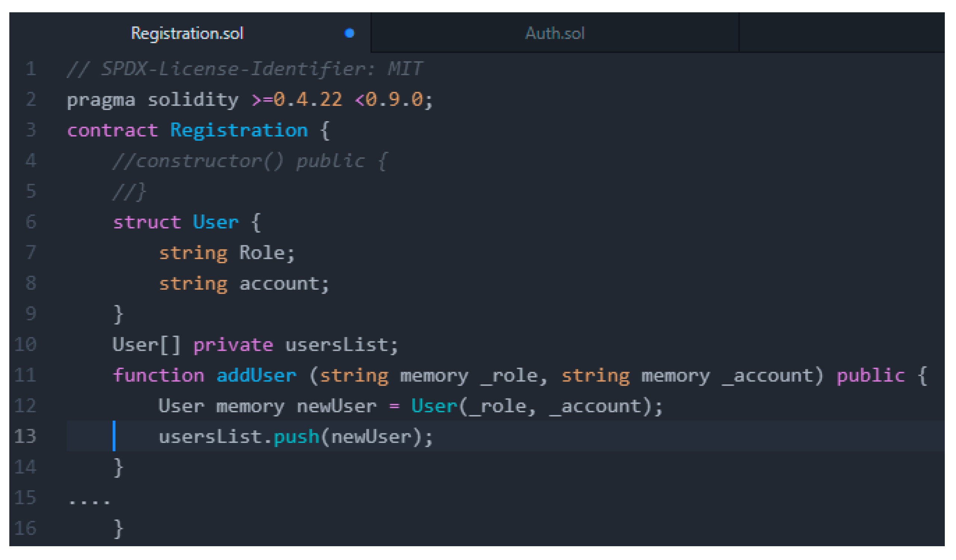This screenshot has width=956, height=560.
Task: Click line number 6 in gutter
Action: click(31, 222)
